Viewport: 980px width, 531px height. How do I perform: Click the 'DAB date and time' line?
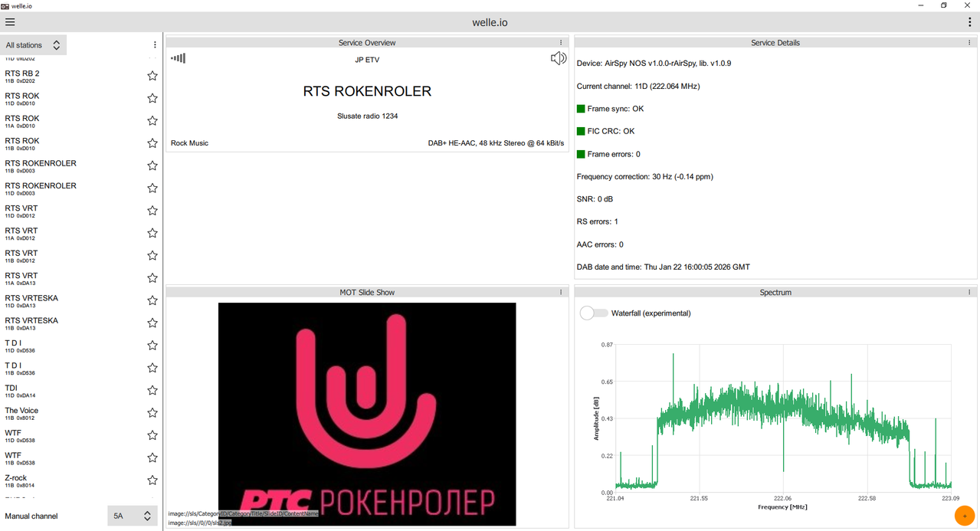pyautogui.click(x=664, y=267)
